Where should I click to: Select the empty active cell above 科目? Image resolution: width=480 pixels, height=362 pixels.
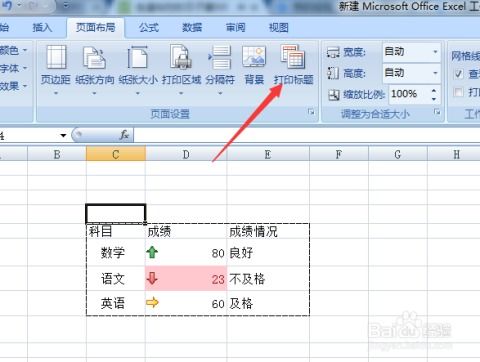116,214
